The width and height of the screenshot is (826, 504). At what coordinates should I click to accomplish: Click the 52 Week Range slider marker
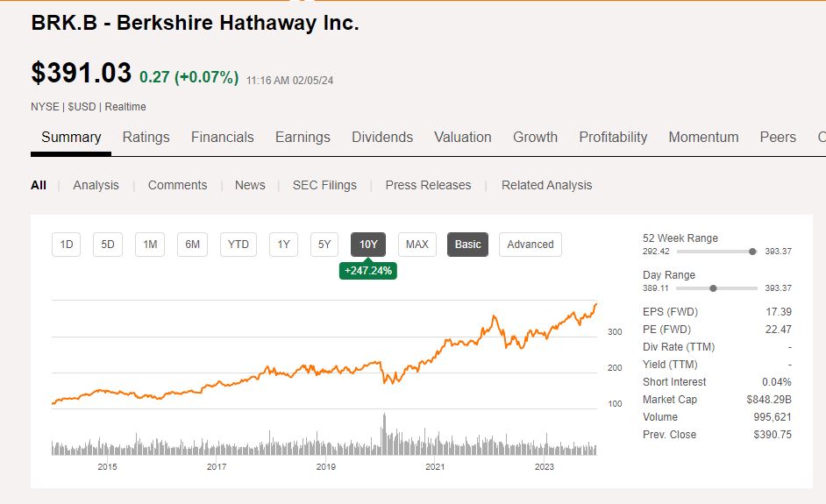752,252
